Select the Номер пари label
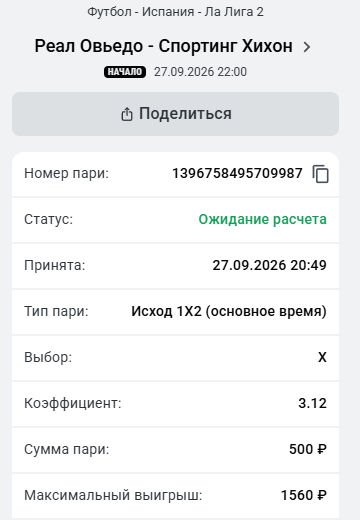This screenshot has width=360, height=520. coord(67,174)
